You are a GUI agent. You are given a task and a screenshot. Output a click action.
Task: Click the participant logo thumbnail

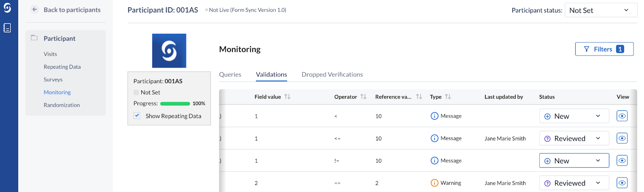point(169,51)
